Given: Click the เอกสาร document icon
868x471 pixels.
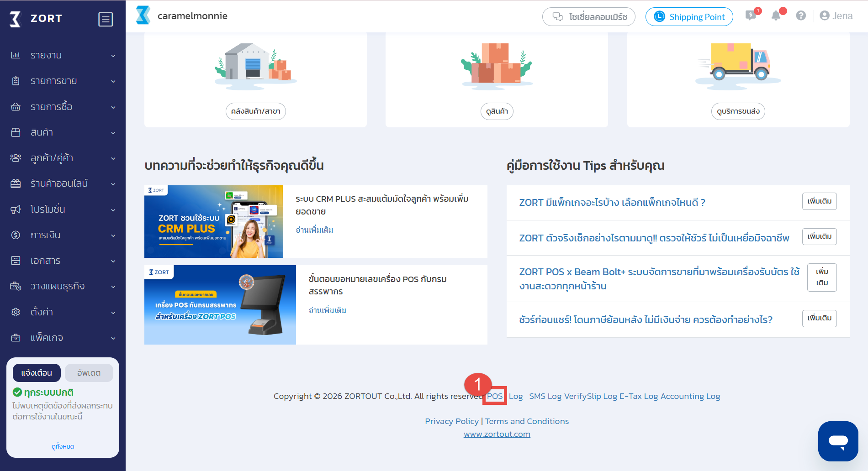Looking at the screenshot, I should (16, 261).
